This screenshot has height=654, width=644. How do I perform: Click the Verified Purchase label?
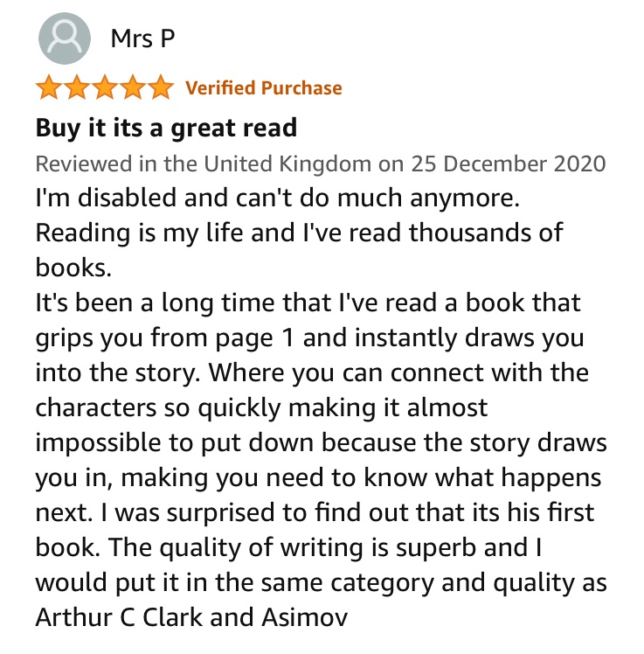click(x=264, y=88)
